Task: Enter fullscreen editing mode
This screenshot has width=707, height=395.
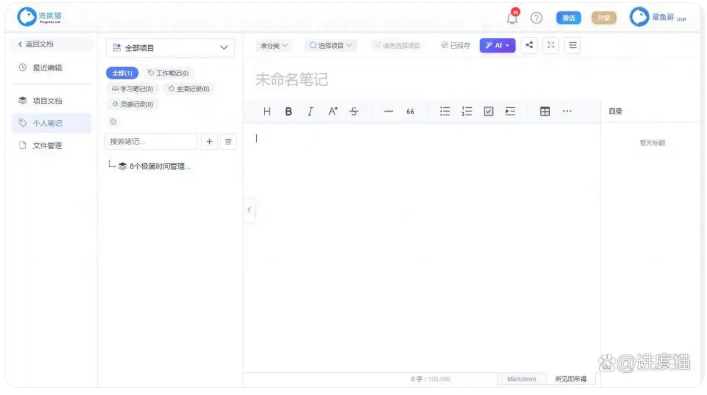Action: (x=551, y=45)
